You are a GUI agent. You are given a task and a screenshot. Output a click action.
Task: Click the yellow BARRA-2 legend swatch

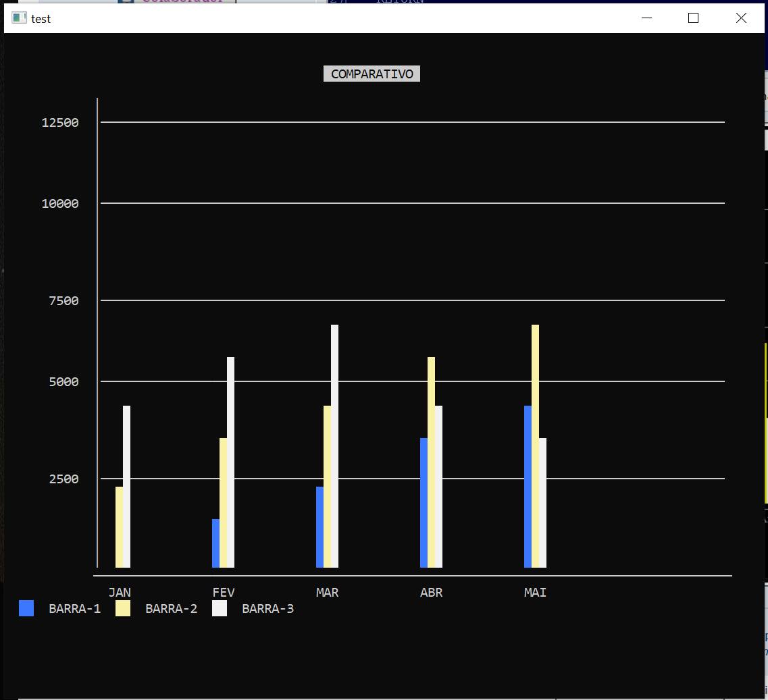pos(123,608)
